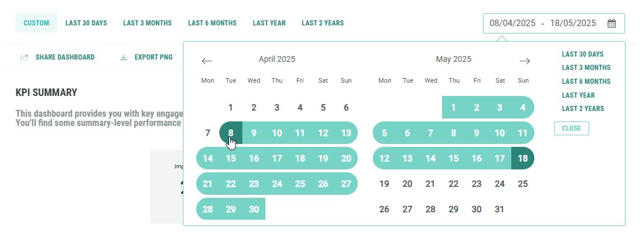This screenshot has height=233, width=644.
Task: Pick Last Year preset in calendar panel
Action: pyautogui.click(x=578, y=95)
